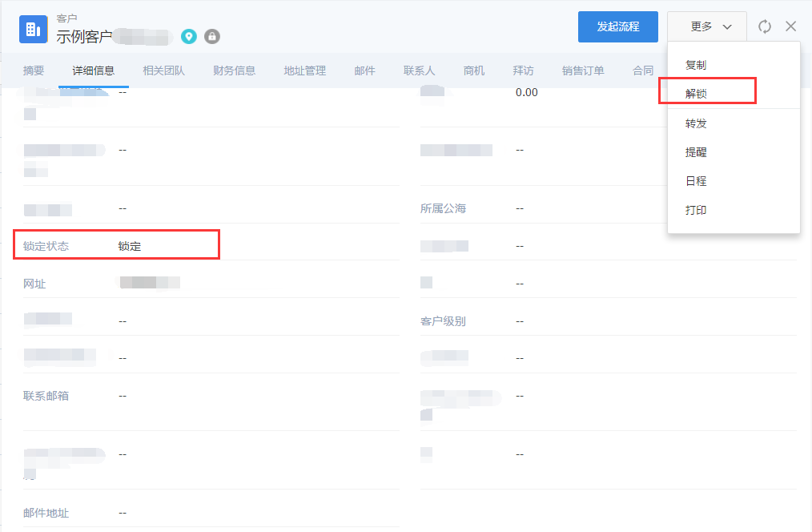The image size is (812, 532).
Task: Close the customer detail panel
Action: point(790,26)
